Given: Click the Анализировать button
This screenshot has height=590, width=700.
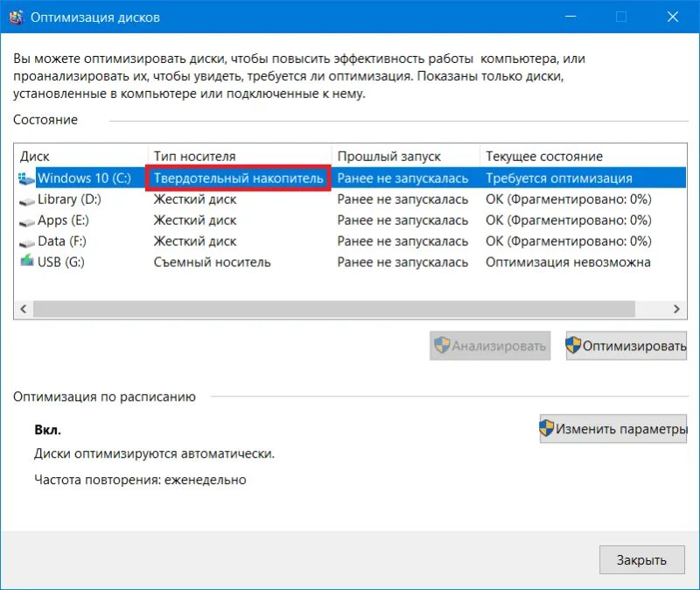Looking at the screenshot, I should (x=490, y=346).
